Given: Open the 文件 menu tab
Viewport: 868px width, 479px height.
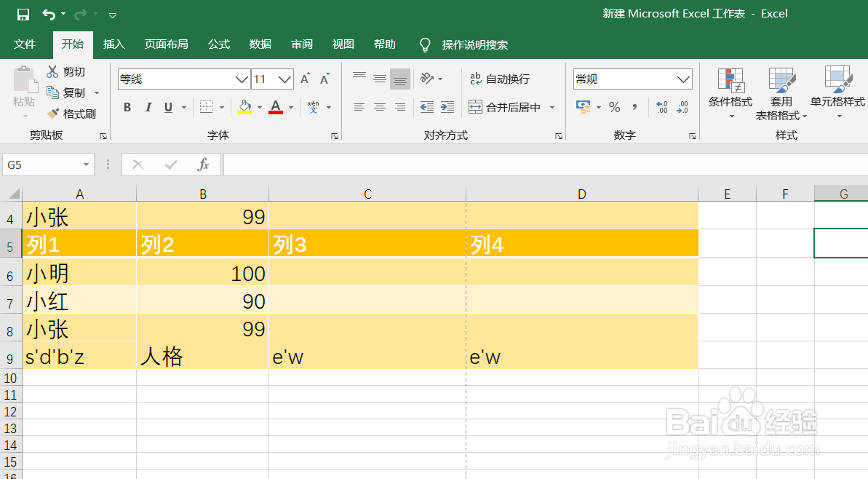Looking at the screenshot, I should pyautogui.click(x=24, y=44).
